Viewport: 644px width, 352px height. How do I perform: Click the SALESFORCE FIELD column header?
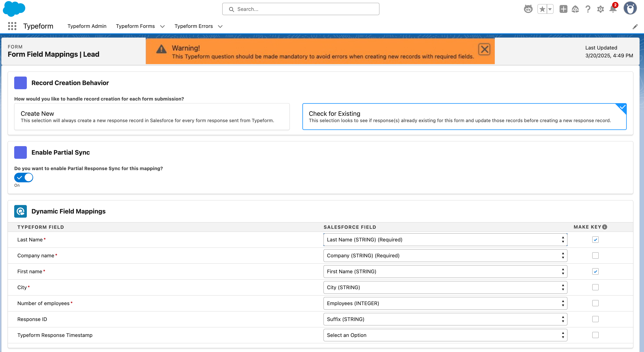[350, 227]
